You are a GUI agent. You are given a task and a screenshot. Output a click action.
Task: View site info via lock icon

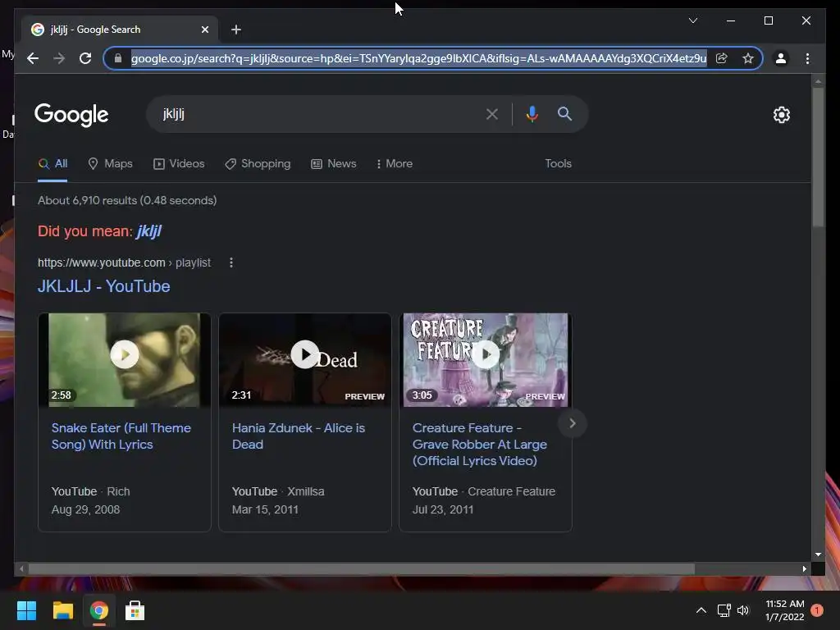118,58
